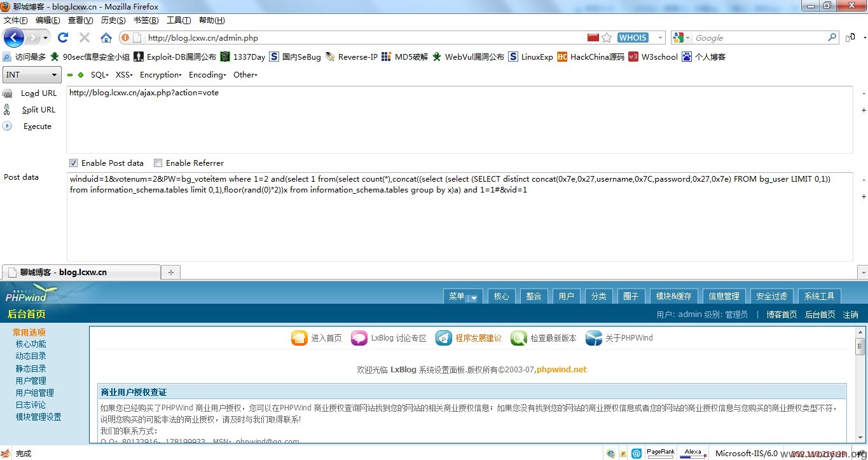This screenshot has height=460, width=868.
Task: Open the 查看(V) menu
Action: 81,20
